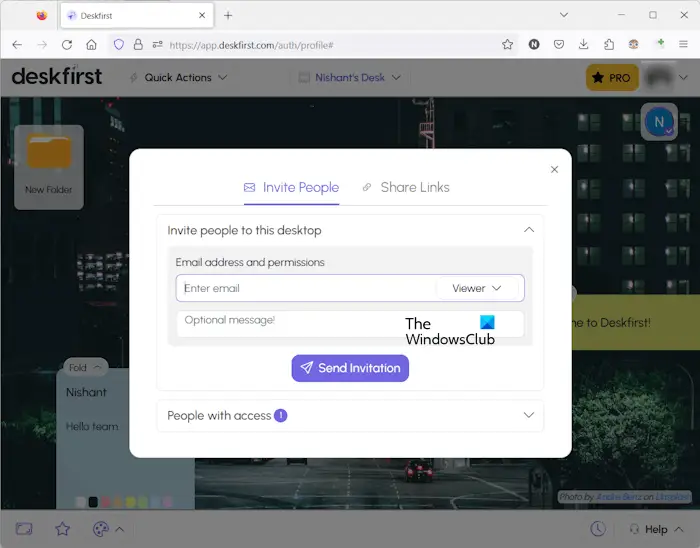Click the browser Forward arrow

[42, 45]
